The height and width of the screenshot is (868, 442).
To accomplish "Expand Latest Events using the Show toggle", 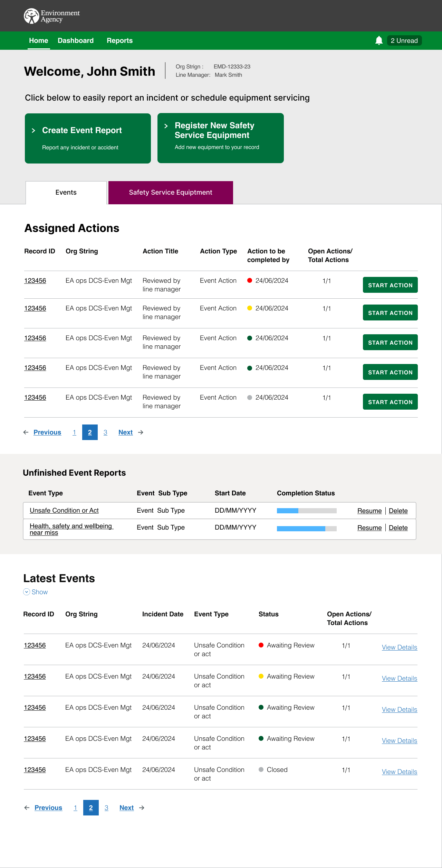I will [36, 592].
